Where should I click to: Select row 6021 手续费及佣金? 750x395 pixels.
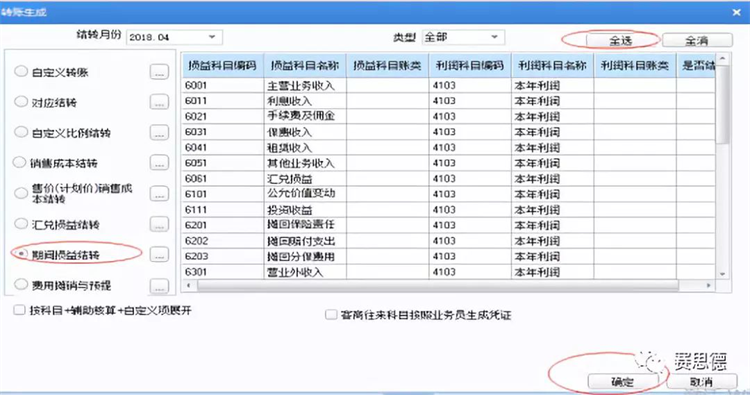(x=449, y=116)
